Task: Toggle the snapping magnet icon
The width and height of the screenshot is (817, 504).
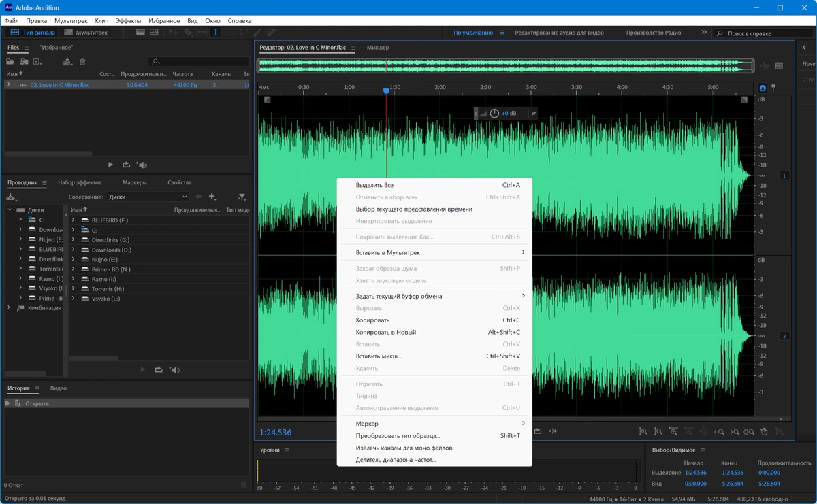Action: [x=763, y=88]
